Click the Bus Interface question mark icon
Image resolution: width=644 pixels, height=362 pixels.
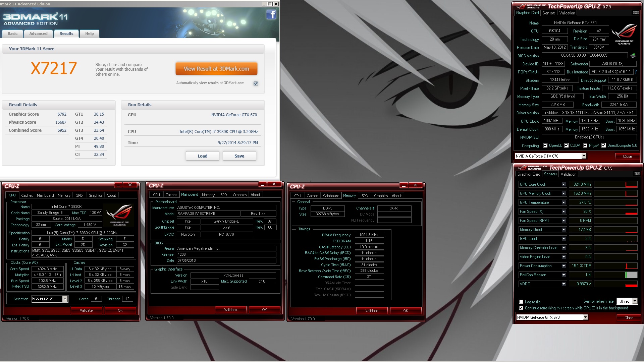[x=636, y=72]
